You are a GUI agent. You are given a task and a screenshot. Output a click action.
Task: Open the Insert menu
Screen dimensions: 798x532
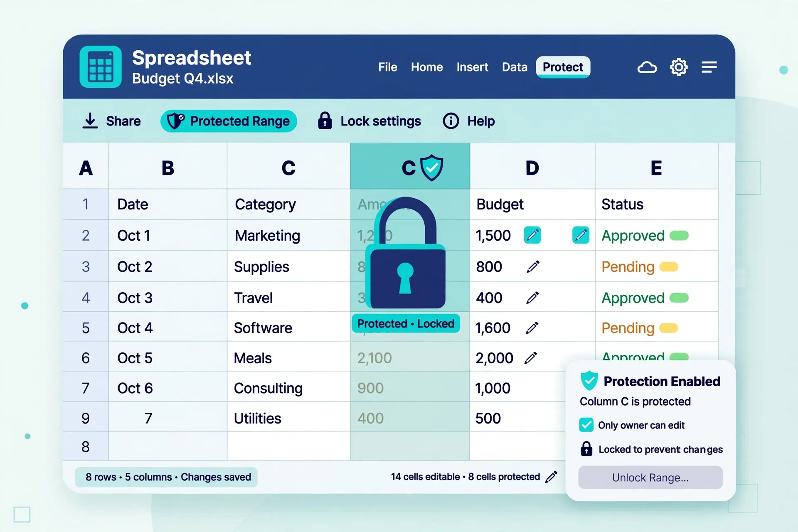pos(472,67)
